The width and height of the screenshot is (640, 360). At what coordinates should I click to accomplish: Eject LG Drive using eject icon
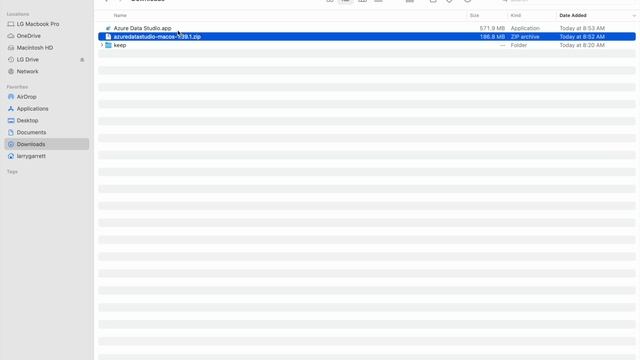(x=82, y=60)
